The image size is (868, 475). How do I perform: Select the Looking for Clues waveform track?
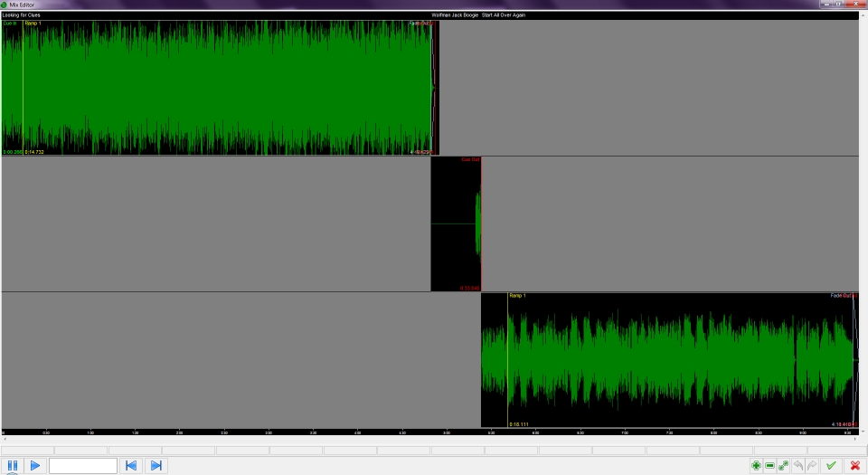[217, 88]
